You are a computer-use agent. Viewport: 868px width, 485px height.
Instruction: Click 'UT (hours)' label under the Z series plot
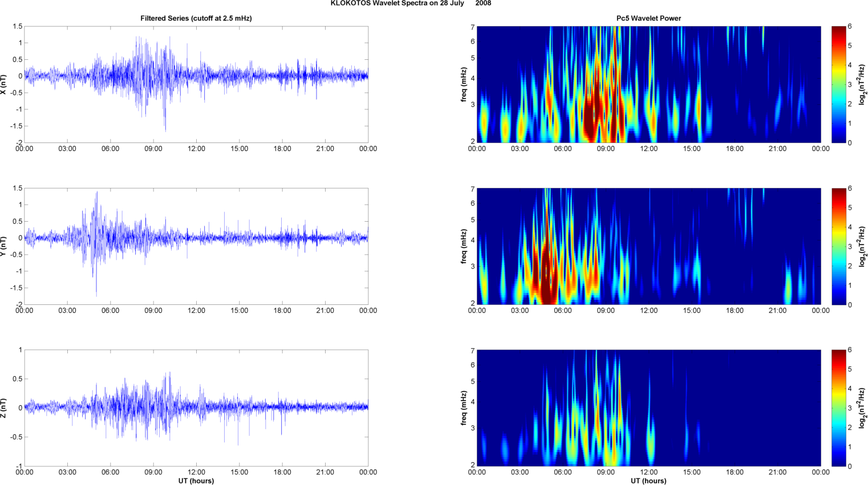(x=196, y=481)
